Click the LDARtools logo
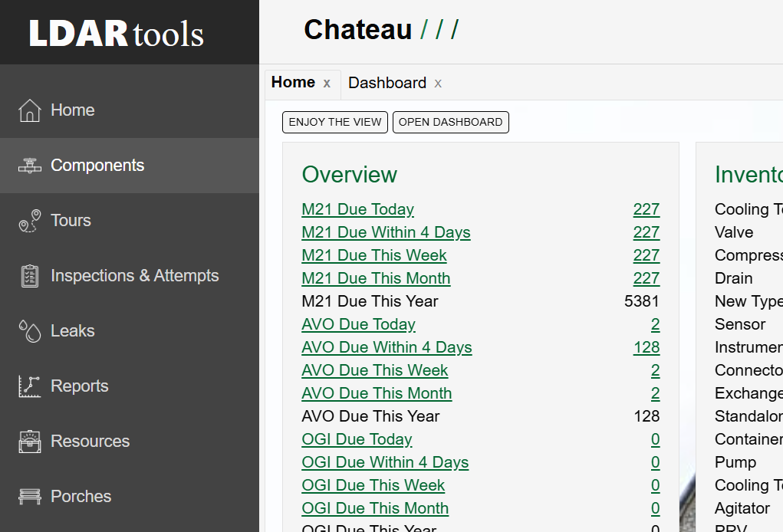 117,34
